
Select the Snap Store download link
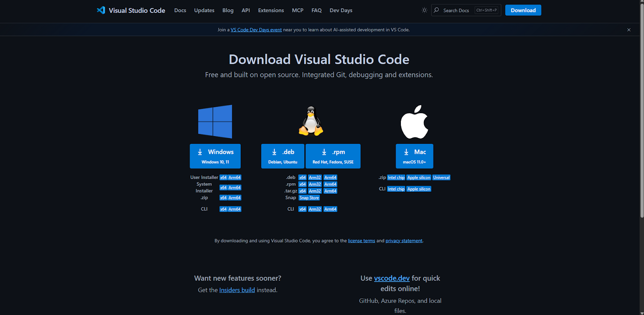coord(309,198)
